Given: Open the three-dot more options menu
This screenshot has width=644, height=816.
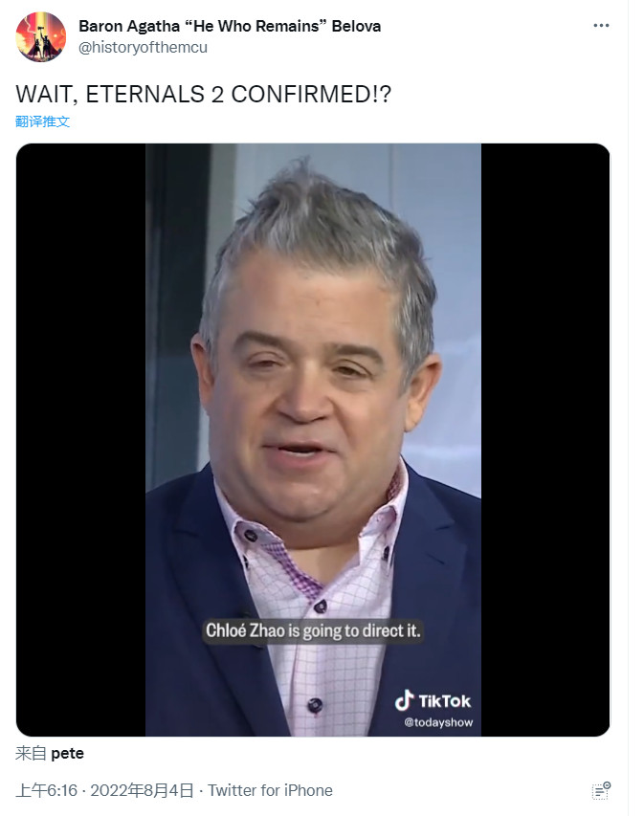Looking at the screenshot, I should (601, 26).
